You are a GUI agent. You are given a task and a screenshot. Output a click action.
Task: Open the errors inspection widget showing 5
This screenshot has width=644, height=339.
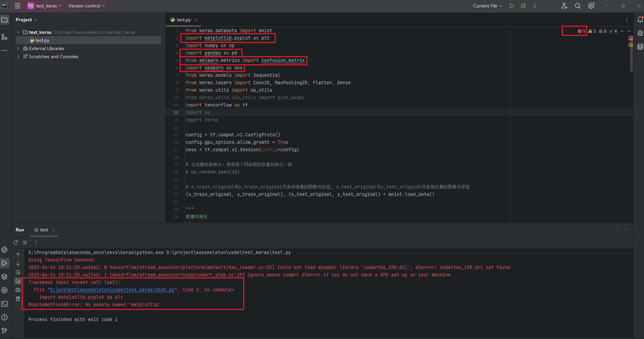coord(581,31)
